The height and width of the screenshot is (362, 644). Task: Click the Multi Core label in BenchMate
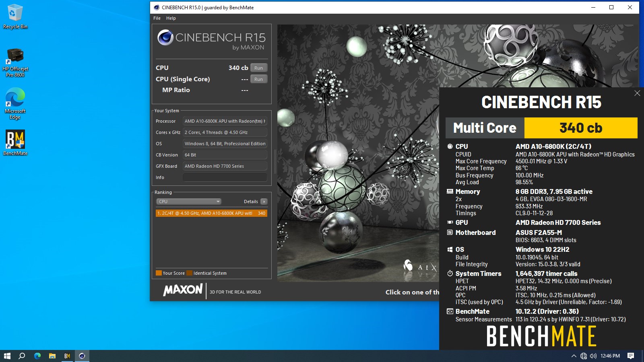click(x=485, y=128)
